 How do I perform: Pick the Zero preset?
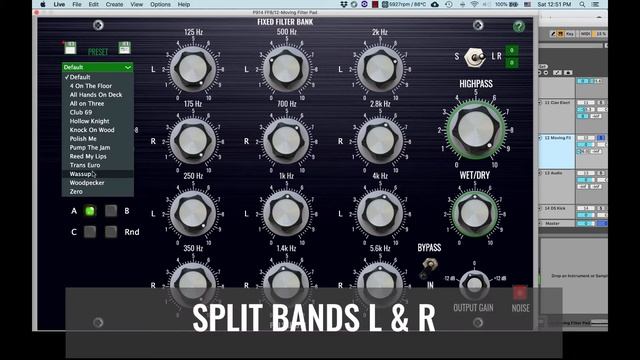click(98, 191)
